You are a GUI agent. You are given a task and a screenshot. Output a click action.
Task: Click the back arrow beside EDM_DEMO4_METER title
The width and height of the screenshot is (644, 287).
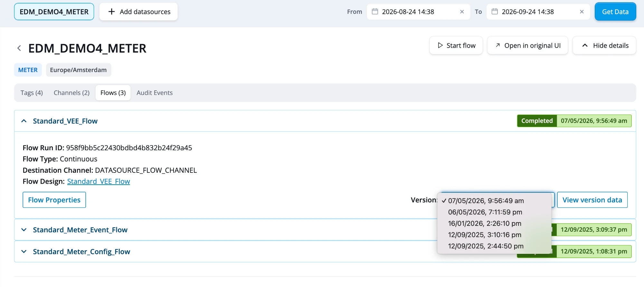[19, 48]
